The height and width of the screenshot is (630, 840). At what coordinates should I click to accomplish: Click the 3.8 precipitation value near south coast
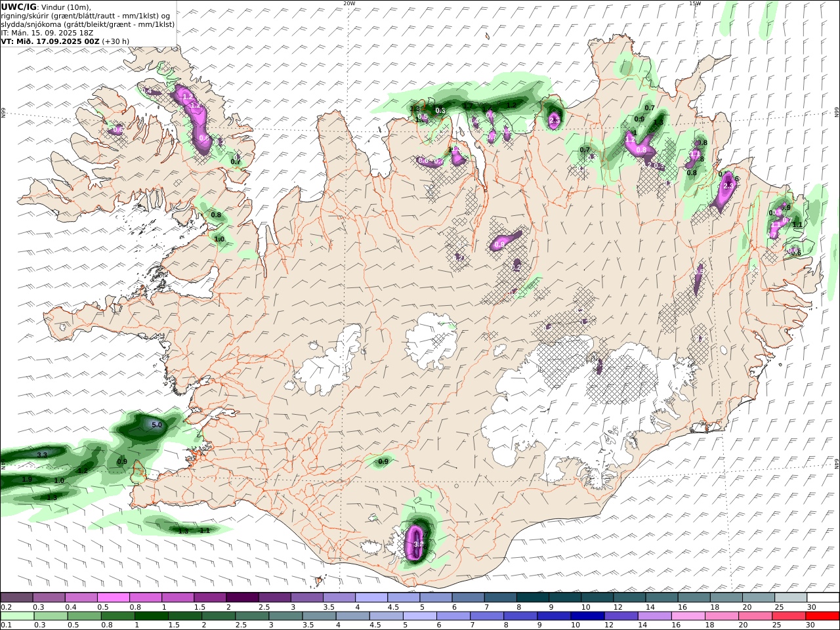(x=419, y=544)
